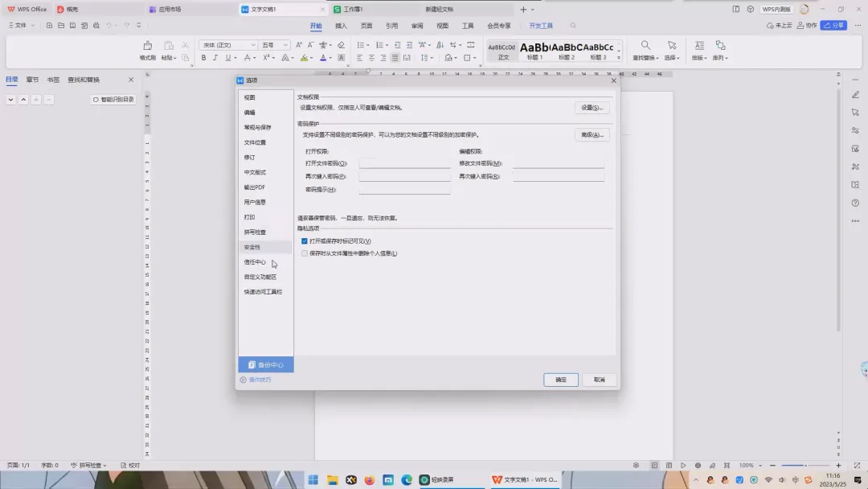Click the decrease font size icon
This screenshot has height=489, width=868.
[x=310, y=45]
